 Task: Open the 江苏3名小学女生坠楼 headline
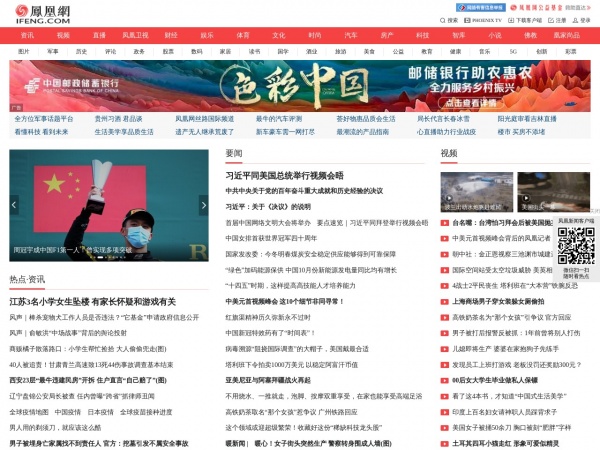tap(92, 301)
